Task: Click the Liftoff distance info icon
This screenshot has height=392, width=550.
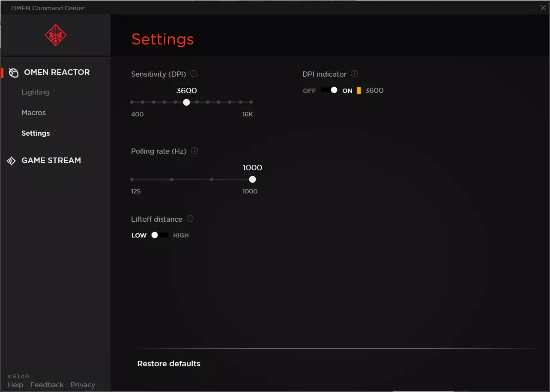Action: point(190,219)
